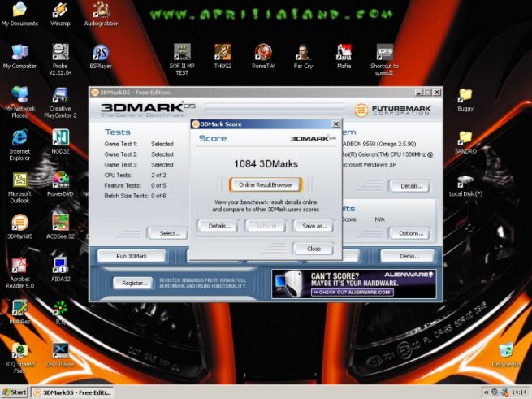This screenshot has width=532, height=399.
Task: Open the Far Cry game shortcut
Action: (x=303, y=54)
